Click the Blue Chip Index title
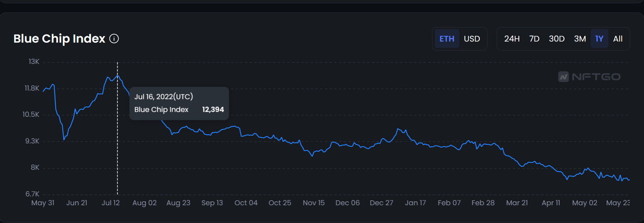Image resolution: width=644 pixels, height=223 pixels. click(x=59, y=39)
